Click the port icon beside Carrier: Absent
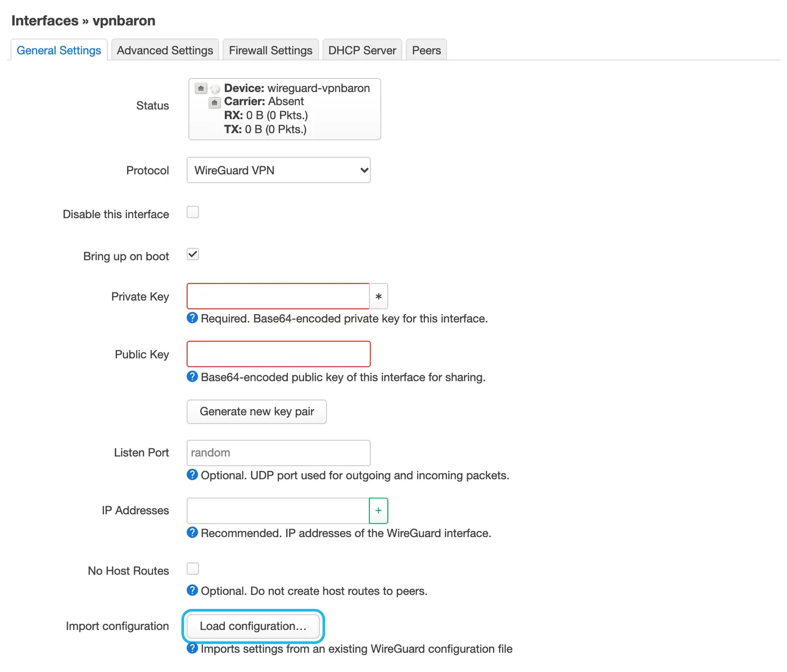The height and width of the screenshot is (672, 787). coord(214,102)
